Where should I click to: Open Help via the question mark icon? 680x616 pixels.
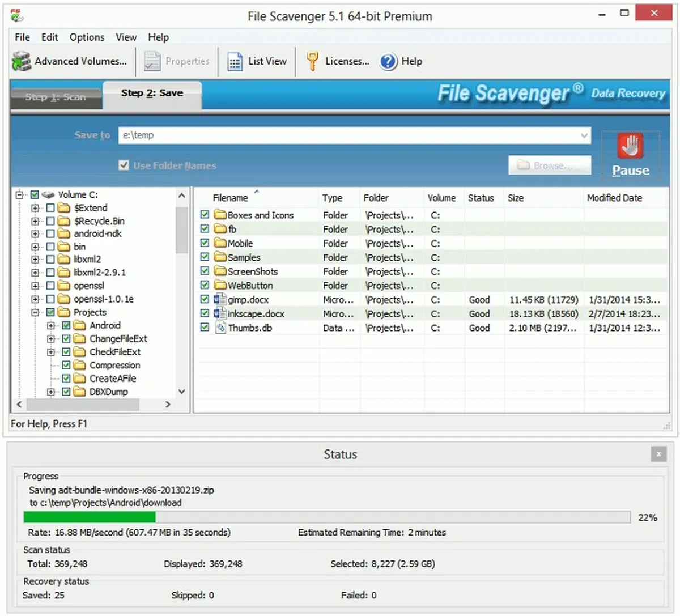tap(389, 61)
